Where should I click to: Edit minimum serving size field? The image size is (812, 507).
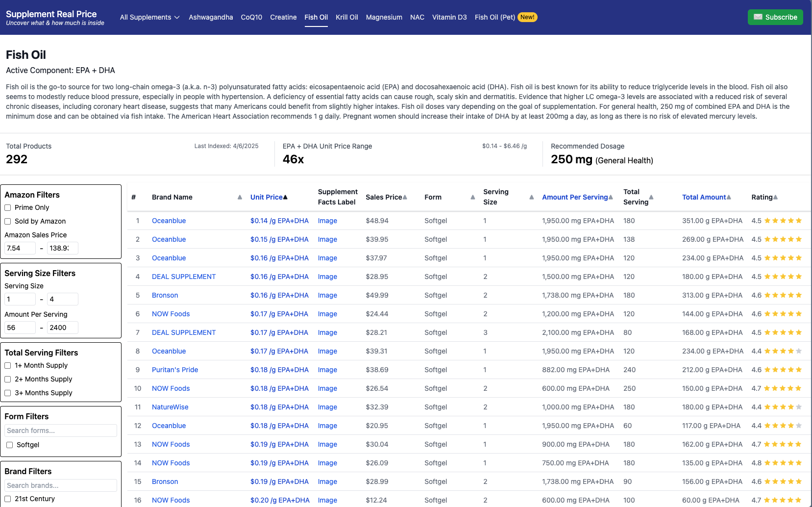tap(20, 299)
